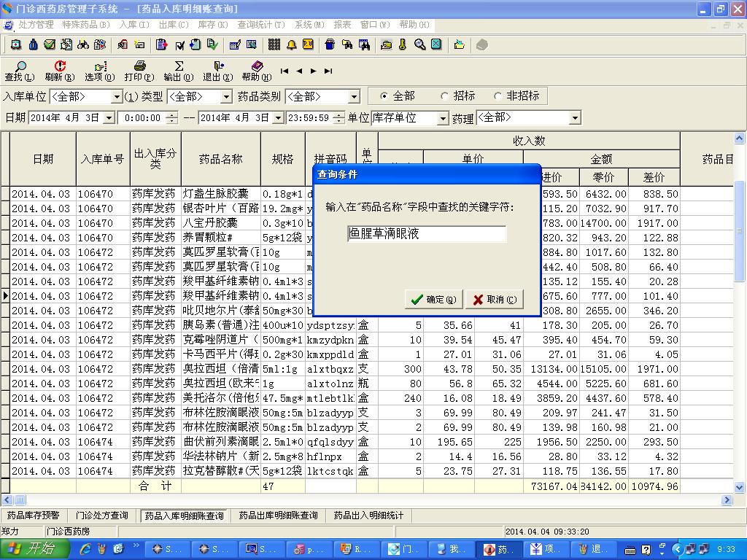Click the 日期 column header
747x560 pixels.
pyautogui.click(x=43, y=159)
